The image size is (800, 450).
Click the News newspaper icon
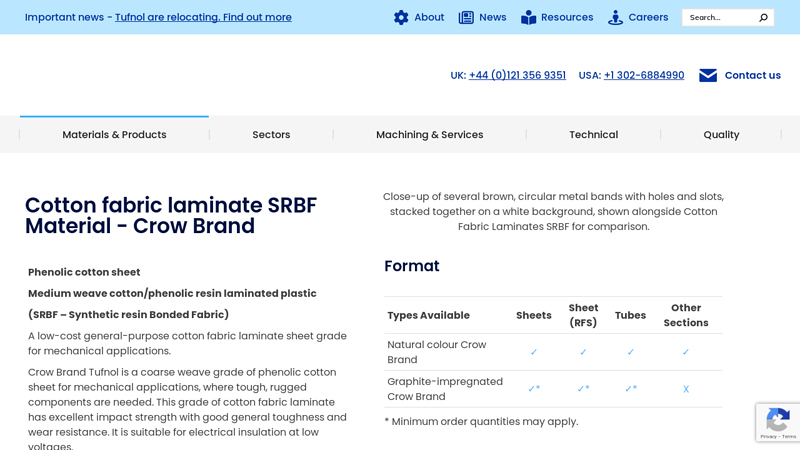(x=466, y=17)
